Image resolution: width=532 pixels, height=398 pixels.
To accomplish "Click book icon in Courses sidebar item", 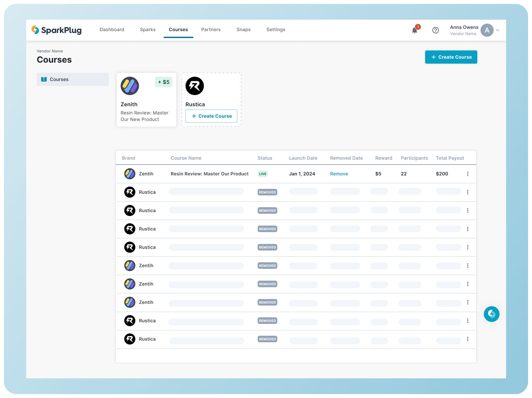I will click(x=44, y=79).
